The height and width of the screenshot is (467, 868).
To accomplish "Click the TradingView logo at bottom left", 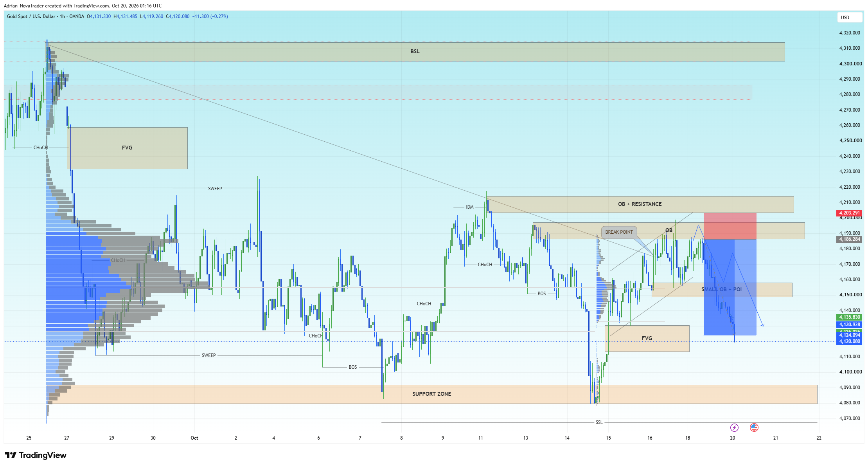I will [36, 455].
